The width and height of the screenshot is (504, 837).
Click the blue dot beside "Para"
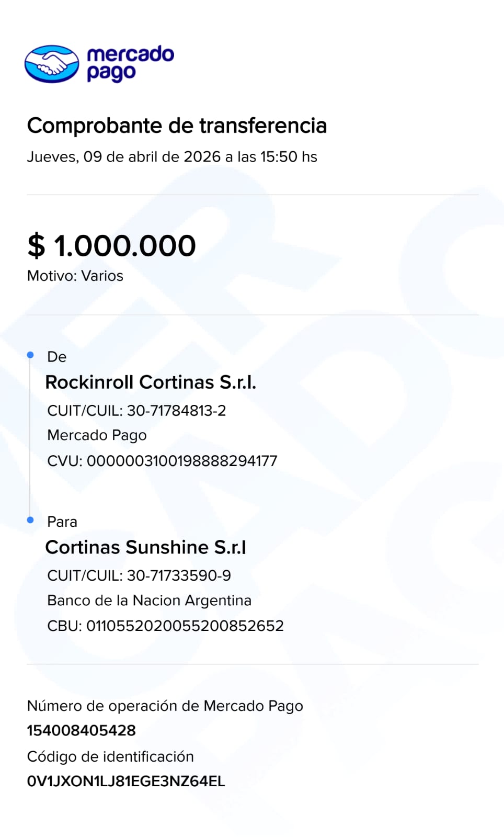tap(30, 520)
